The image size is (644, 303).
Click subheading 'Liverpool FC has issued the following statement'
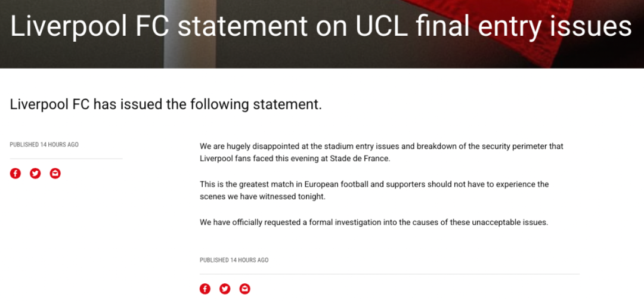click(166, 104)
